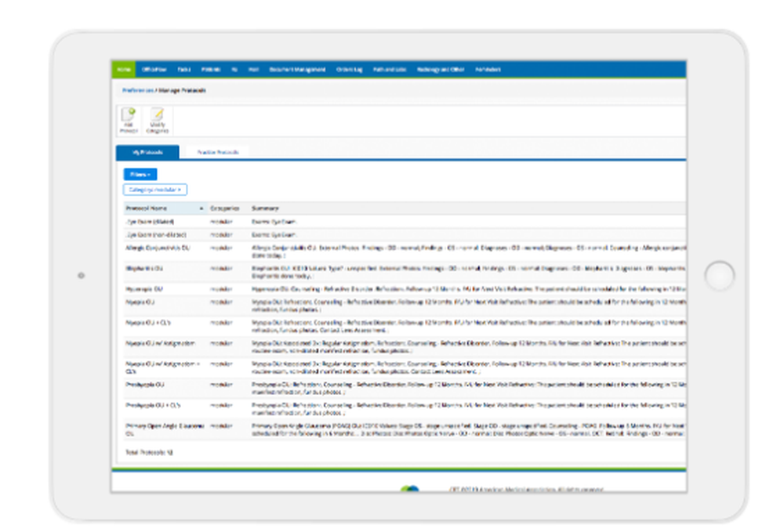This screenshot has width=784, height=532.
Task: Open Myopia OU w/ Astigmatism protocol without CL's
Action: [160, 343]
